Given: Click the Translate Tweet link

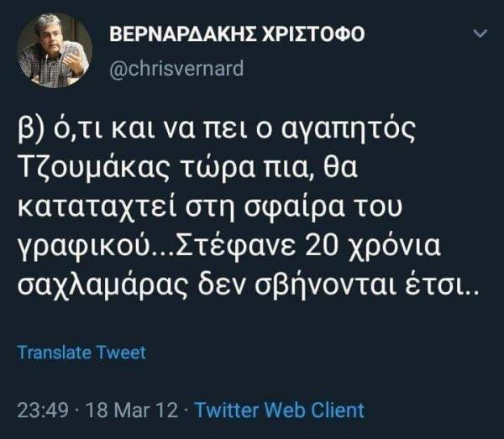Looking at the screenshot, I should tap(81, 353).
